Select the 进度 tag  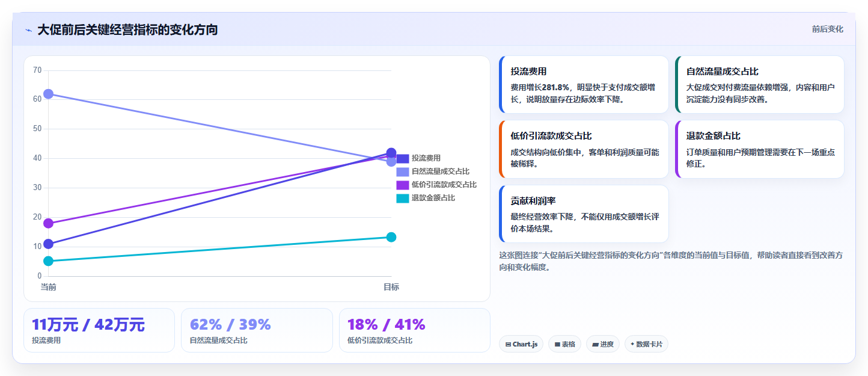click(603, 344)
